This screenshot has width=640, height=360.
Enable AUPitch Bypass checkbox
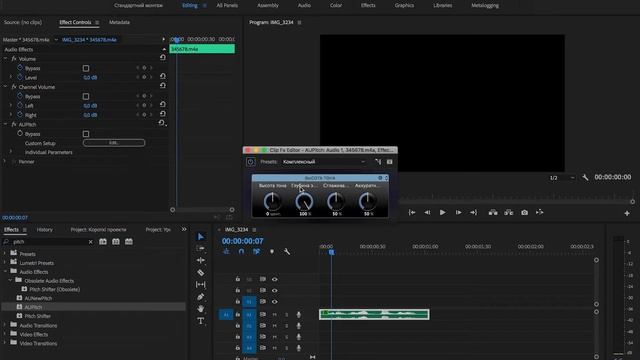(86, 134)
